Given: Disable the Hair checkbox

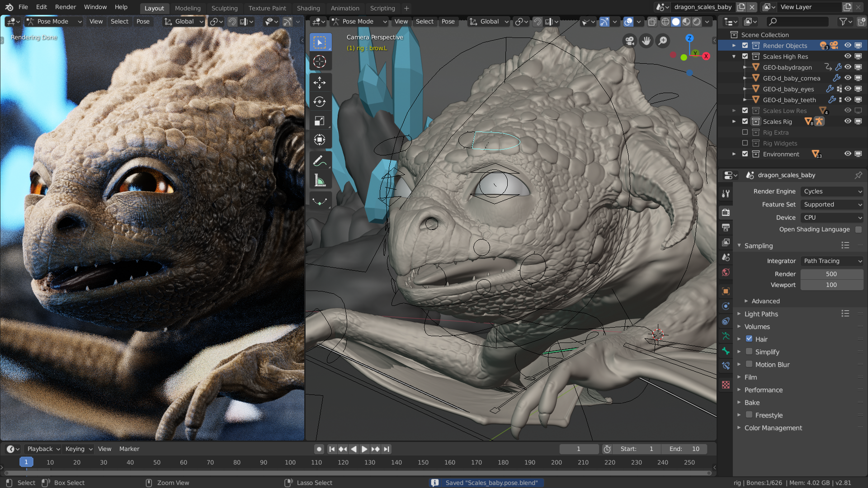Looking at the screenshot, I should click(x=749, y=339).
